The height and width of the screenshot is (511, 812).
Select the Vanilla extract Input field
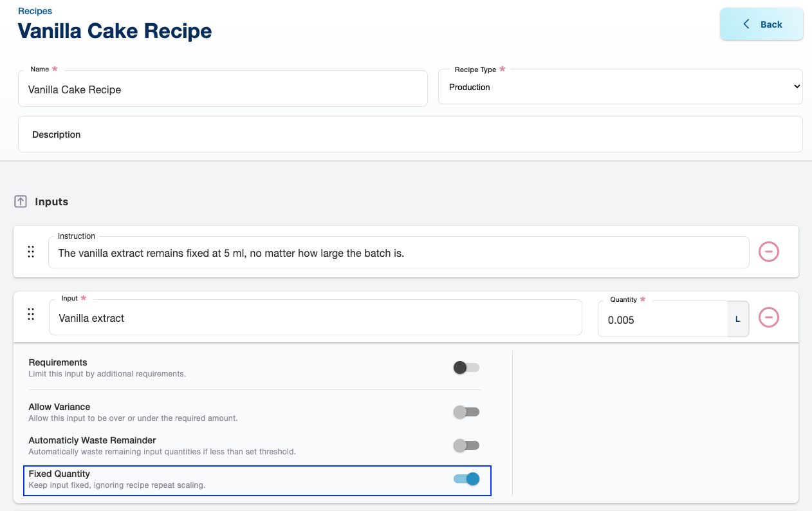315,318
